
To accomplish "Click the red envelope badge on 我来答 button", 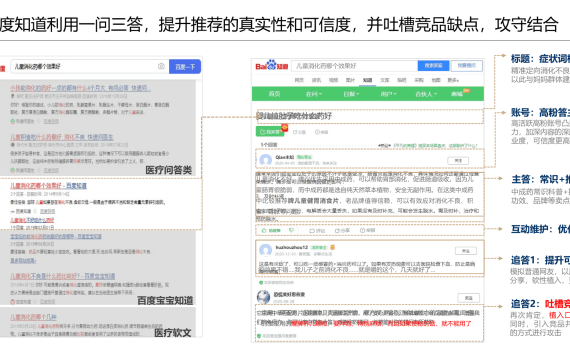I will 284,128.
